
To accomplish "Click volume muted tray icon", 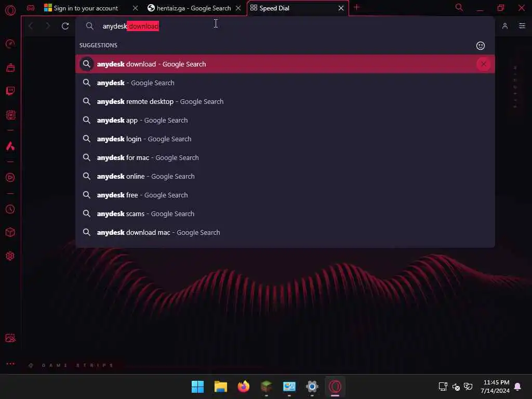I will point(456,387).
